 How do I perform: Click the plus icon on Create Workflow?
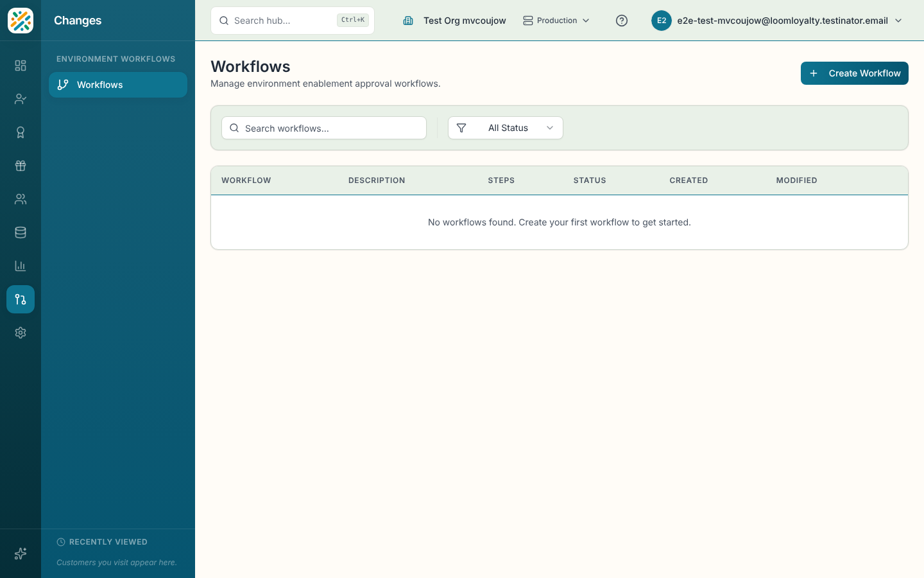click(x=814, y=73)
